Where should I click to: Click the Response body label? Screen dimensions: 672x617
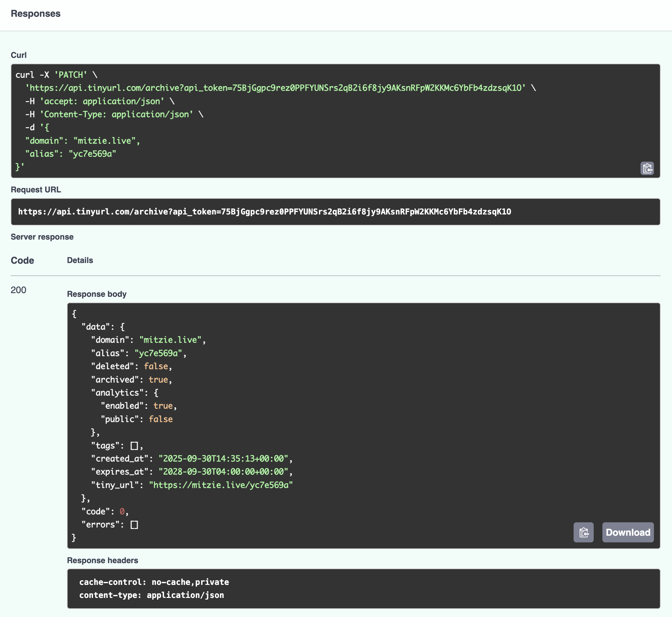(x=97, y=294)
